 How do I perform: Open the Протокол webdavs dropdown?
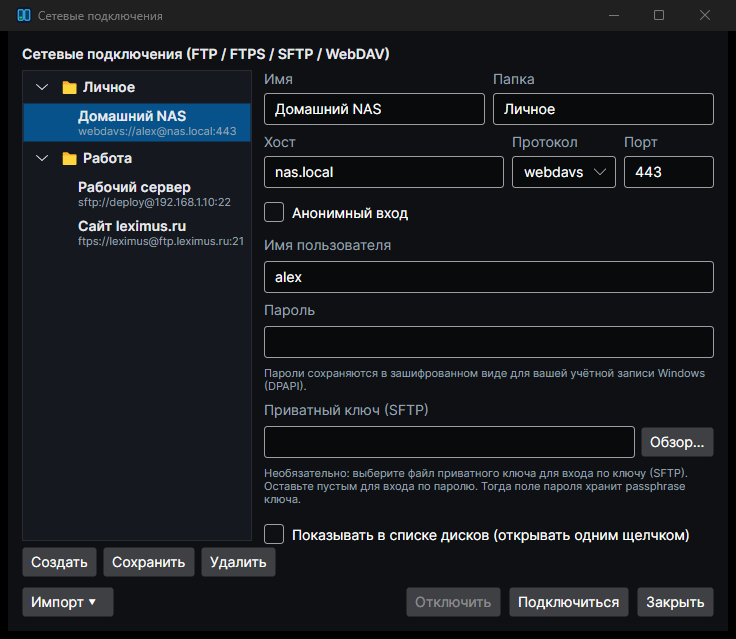pyautogui.click(x=564, y=172)
